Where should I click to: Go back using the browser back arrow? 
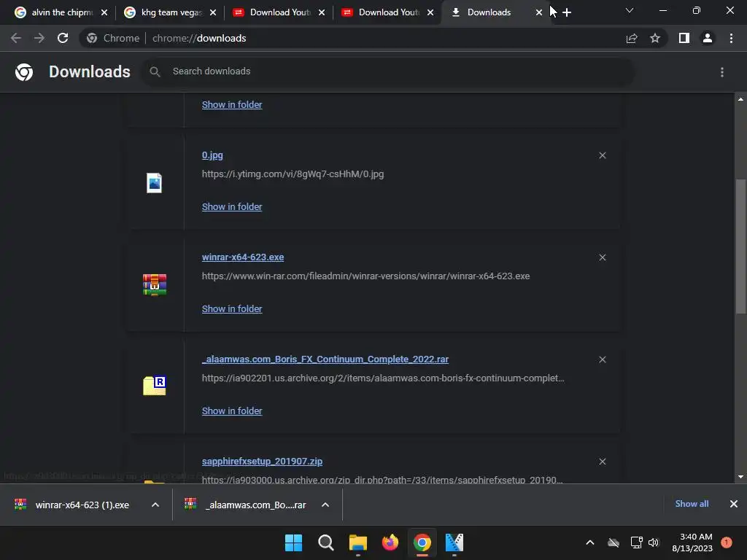16,38
